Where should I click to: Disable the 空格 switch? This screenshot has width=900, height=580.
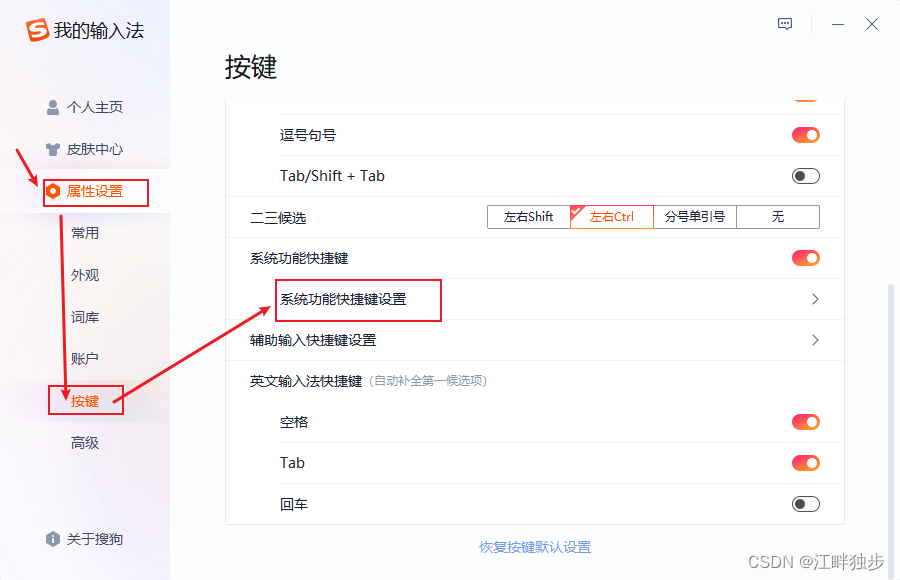pos(806,421)
